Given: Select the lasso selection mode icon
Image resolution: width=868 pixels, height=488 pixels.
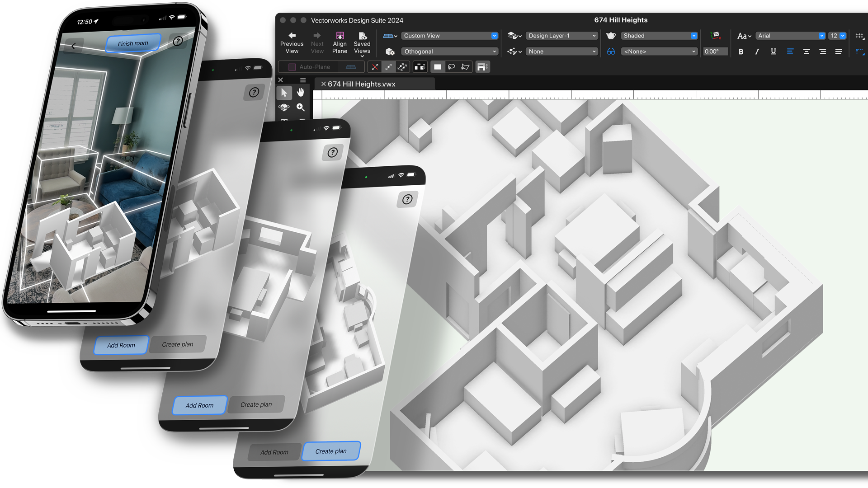Looking at the screenshot, I should click(451, 67).
